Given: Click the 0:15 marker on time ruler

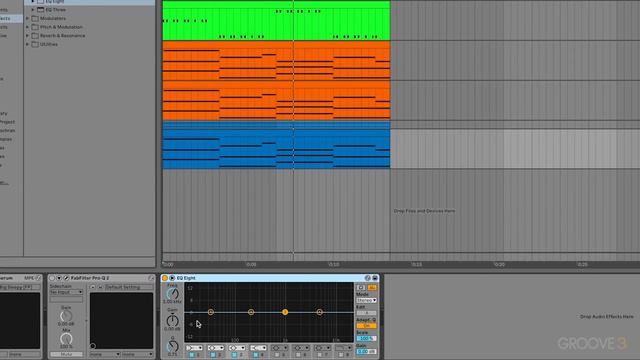Looking at the screenshot, I should tap(416, 264).
